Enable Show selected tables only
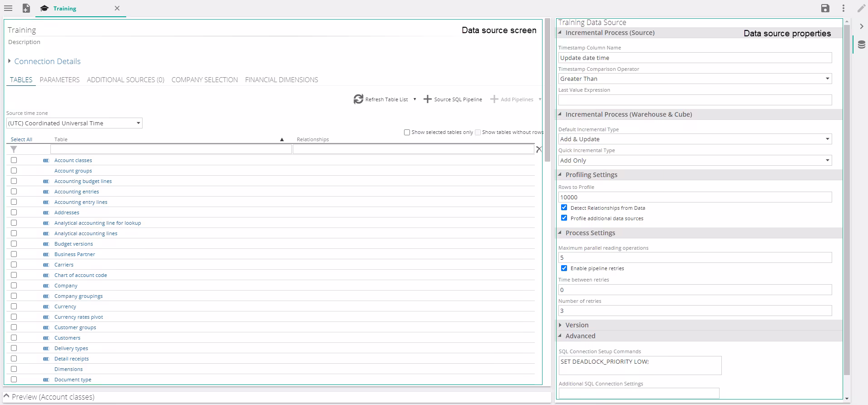The image size is (868, 405). pos(407,132)
